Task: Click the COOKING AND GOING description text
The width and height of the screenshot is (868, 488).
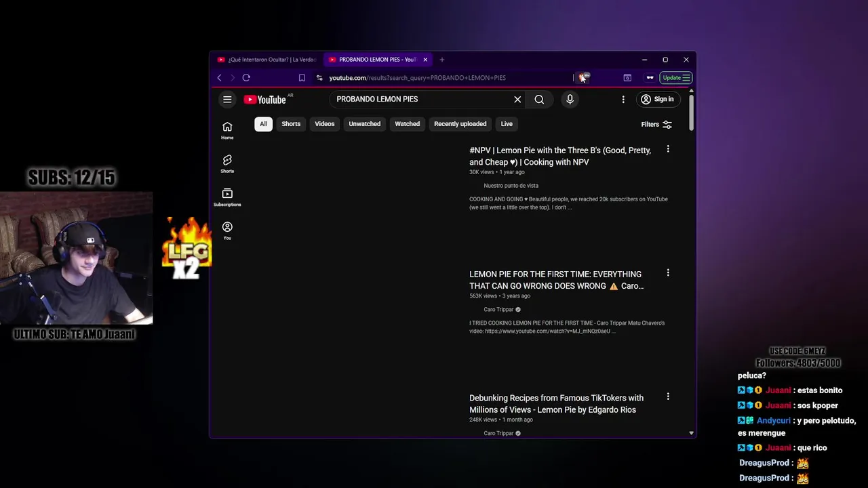Action: (568, 203)
